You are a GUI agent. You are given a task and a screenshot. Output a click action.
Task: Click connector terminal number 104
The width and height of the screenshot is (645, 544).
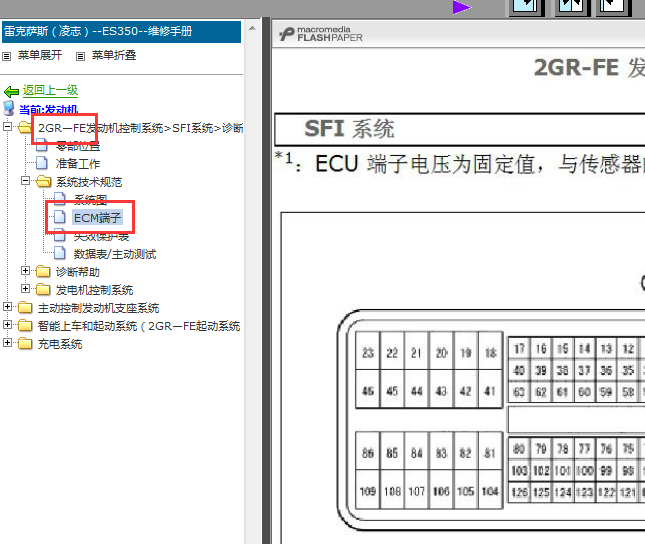point(490,491)
